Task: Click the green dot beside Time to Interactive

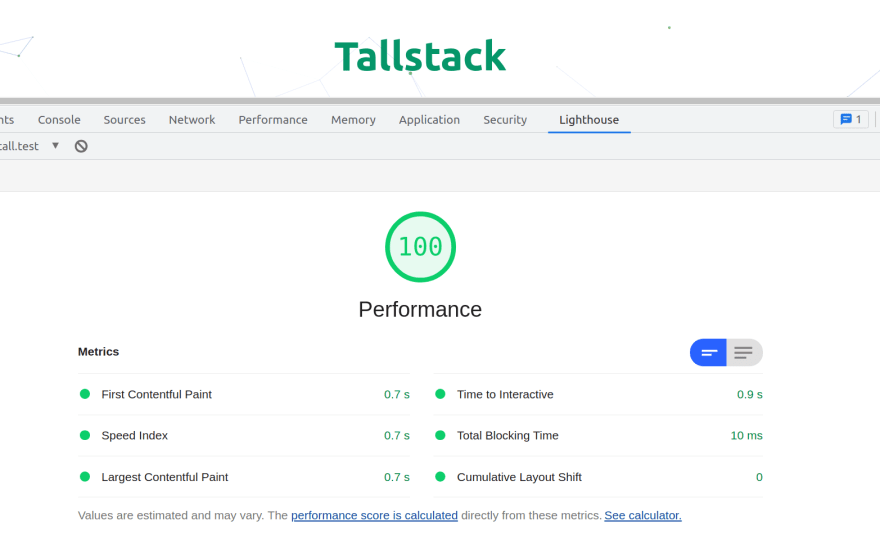Action: (441, 394)
